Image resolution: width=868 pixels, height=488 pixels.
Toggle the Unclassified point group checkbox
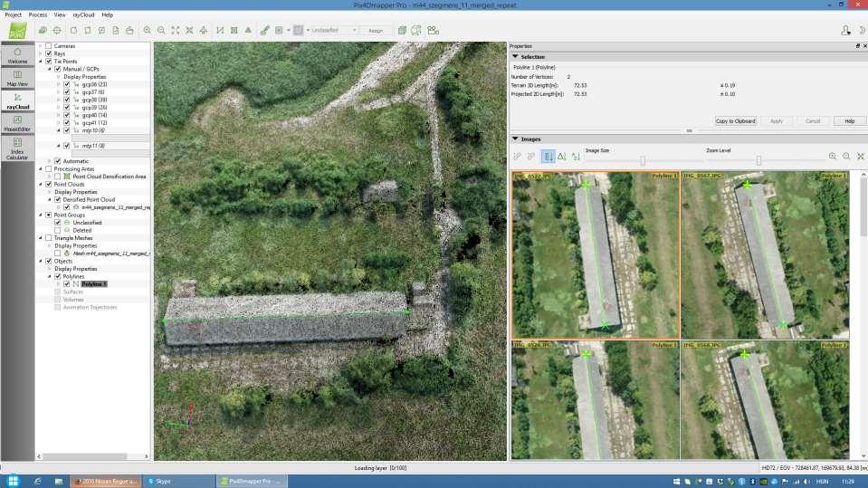(58, 223)
